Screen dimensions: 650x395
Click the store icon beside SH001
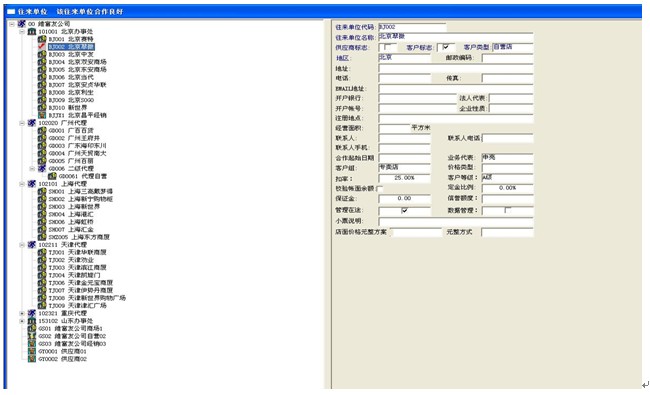click(x=42, y=191)
